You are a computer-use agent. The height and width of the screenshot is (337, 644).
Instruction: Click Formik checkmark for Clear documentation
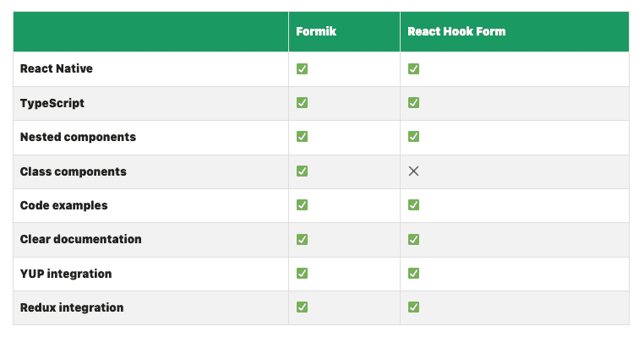[x=302, y=239]
